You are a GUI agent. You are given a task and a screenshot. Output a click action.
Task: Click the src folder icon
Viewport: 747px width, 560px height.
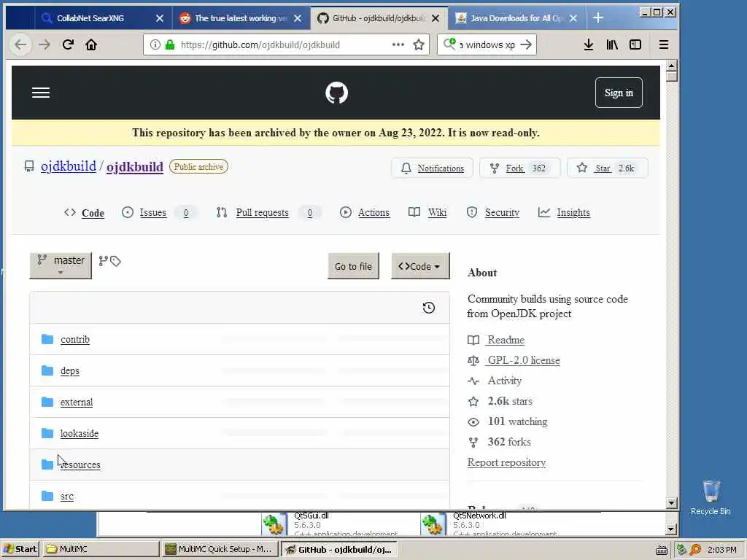47,496
